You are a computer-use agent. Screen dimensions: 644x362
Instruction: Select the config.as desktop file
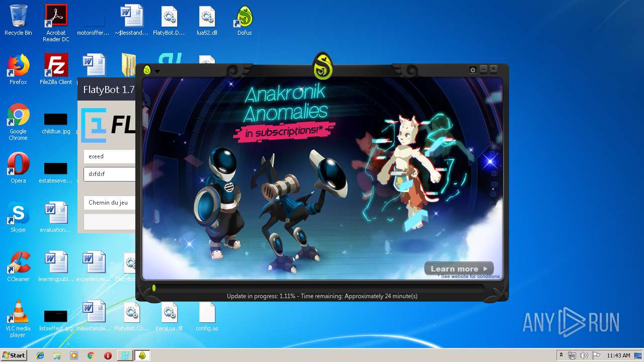(x=207, y=316)
